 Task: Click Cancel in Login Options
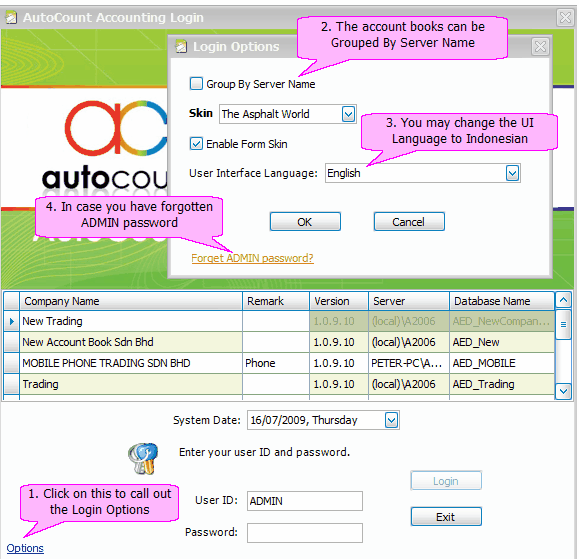click(x=409, y=222)
